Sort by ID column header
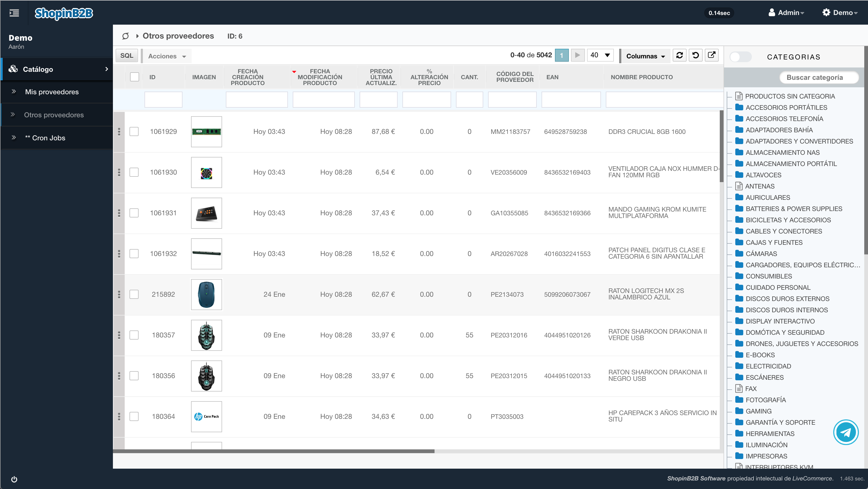Viewport: 868px width, 489px height. pyautogui.click(x=152, y=77)
